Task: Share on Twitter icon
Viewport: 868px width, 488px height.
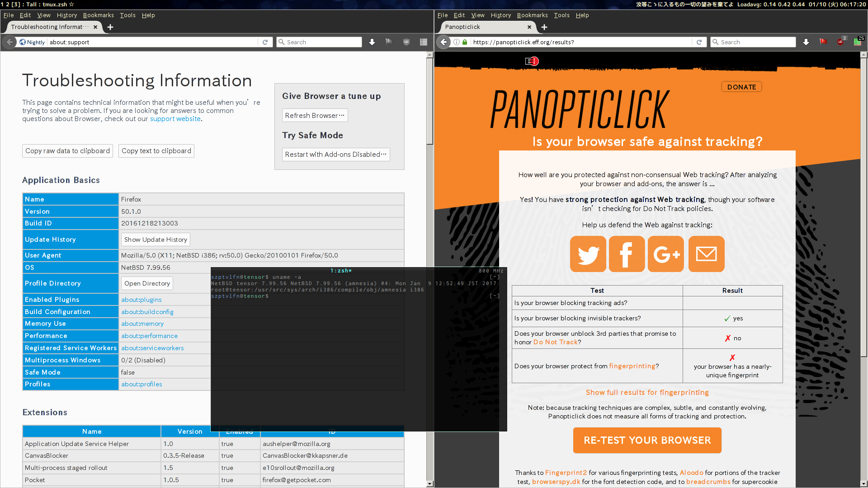Action: 588,254
